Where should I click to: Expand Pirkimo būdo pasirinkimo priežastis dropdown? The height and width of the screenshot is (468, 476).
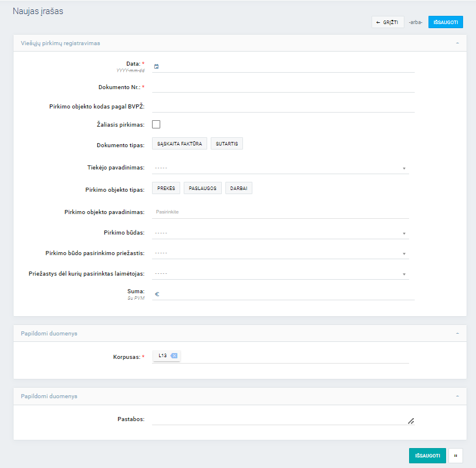point(280,253)
